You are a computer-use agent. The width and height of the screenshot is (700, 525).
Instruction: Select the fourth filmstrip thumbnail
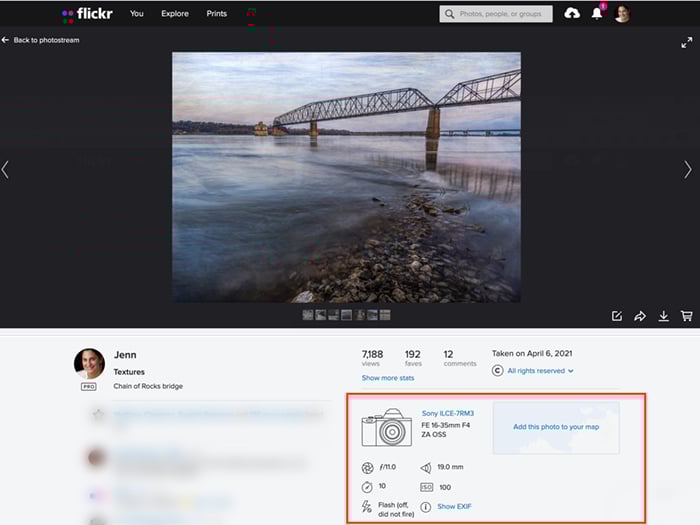click(x=346, y=315)
